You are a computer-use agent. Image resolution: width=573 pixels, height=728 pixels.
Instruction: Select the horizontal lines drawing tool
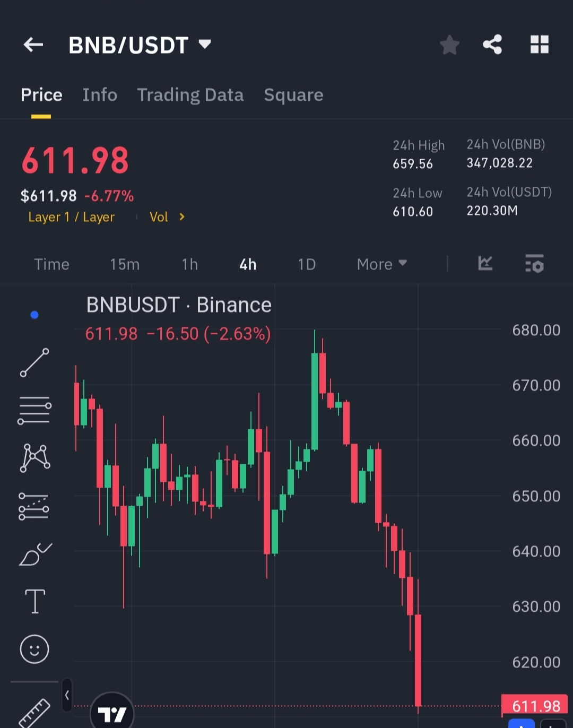(34, 410)
